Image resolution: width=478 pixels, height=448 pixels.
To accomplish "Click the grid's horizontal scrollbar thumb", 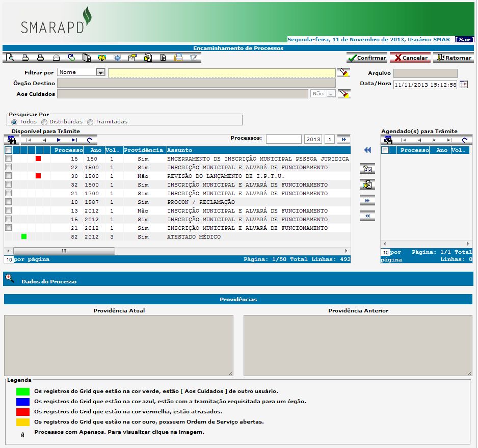I will 64,251.
